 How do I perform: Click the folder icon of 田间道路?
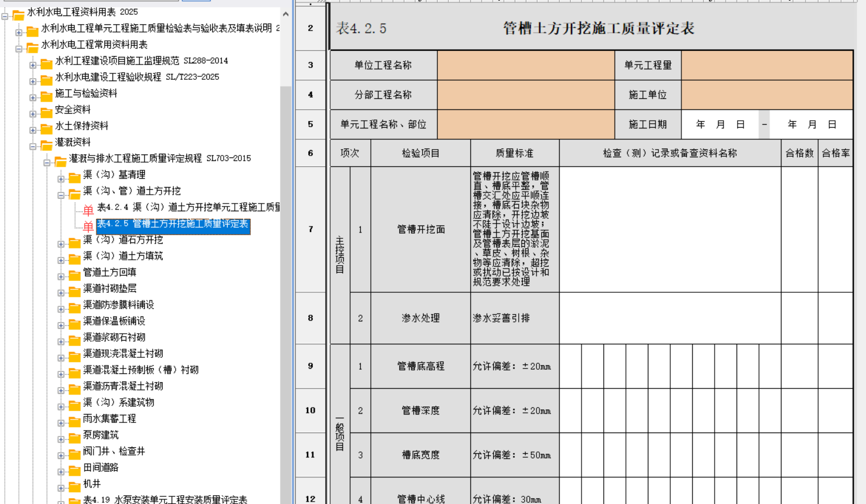pos(75,470)
